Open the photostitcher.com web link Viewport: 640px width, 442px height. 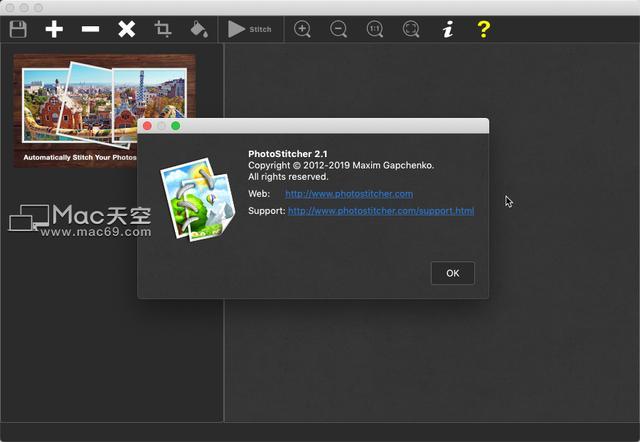(349, 194)
